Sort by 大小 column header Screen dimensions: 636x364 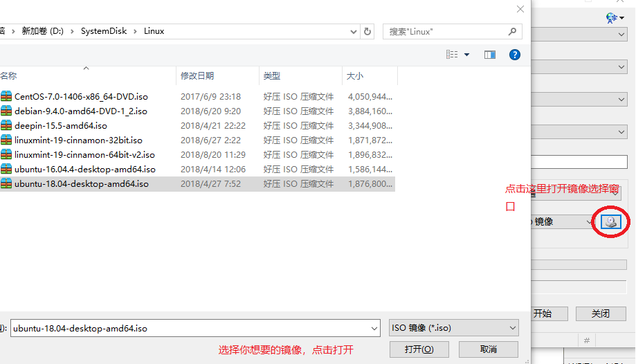click(370, 76)
